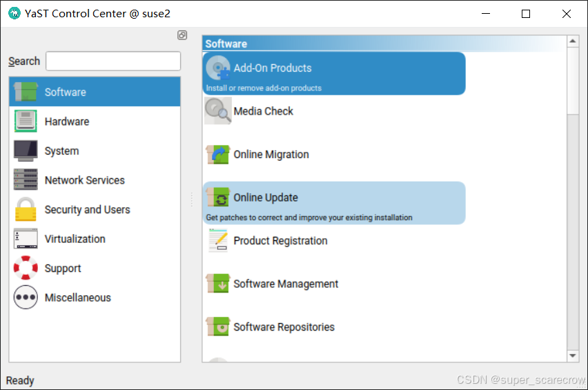
Task: Click 'Install or remove add-on products' description
Action: [264, 88]
